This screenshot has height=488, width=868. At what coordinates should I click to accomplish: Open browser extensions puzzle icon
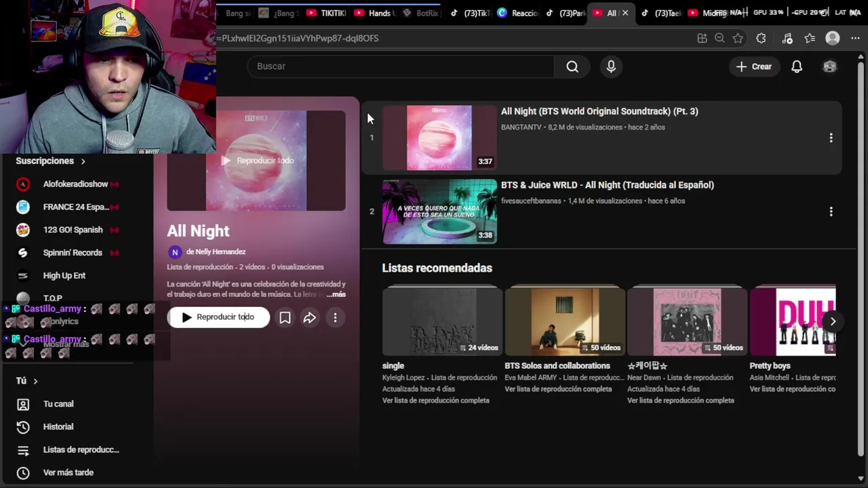(x=761, y=39)
